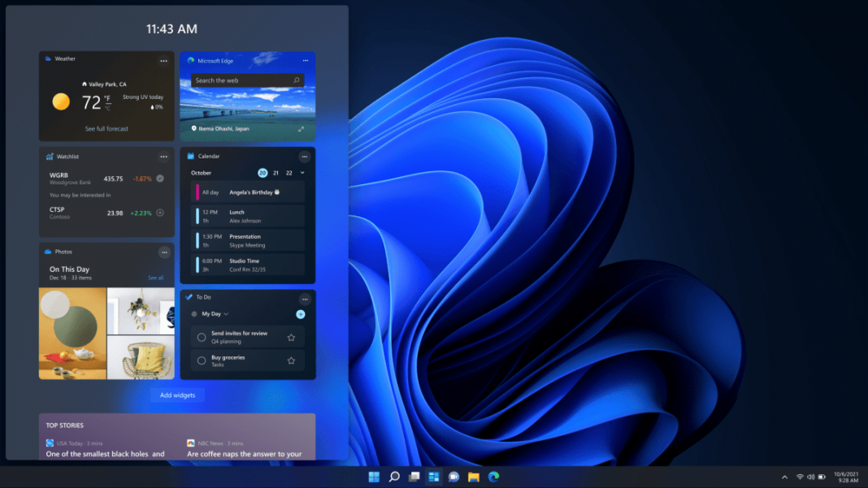Open the Weather widget options menu
The height and width of the screenshot is (488, 868).
[164, 61]
